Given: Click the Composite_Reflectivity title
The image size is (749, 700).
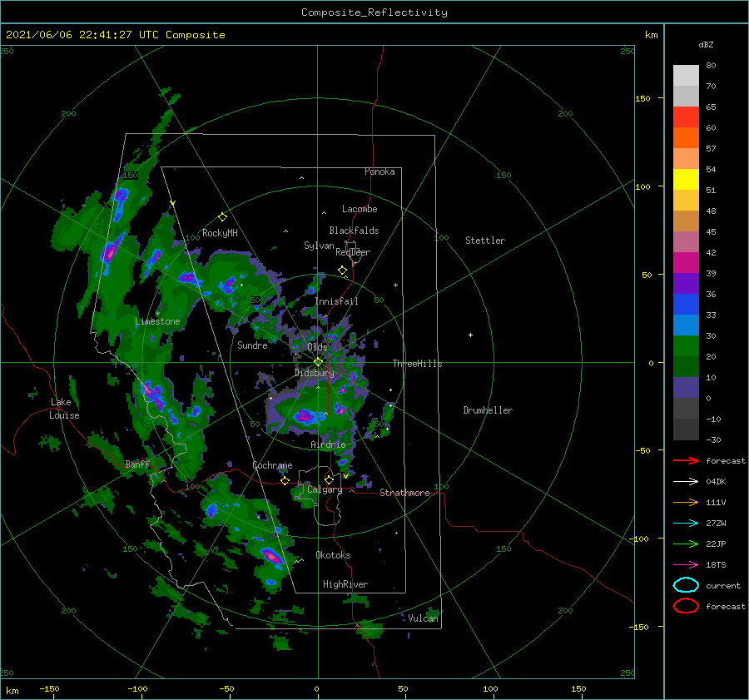Looking at the screenshot, I should (x=374, y=12).
